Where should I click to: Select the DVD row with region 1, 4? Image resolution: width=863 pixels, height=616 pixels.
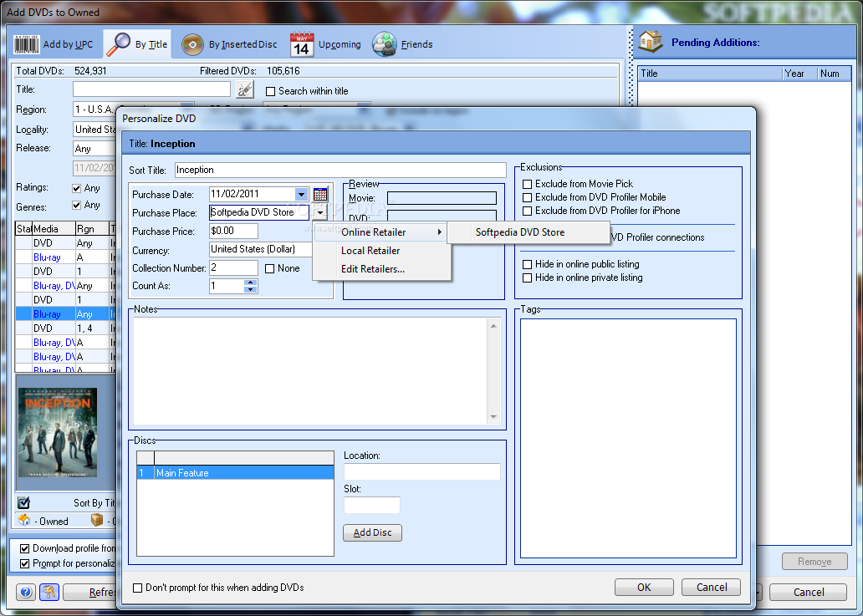pyautogui.click(x=65, y=328)
